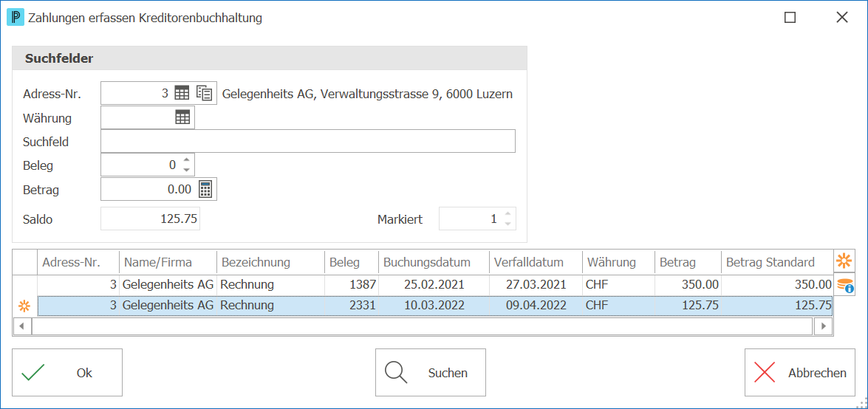Click the Buchungsdatum cell 25.02.2021
Screen dimensions: 868x409
434,285
